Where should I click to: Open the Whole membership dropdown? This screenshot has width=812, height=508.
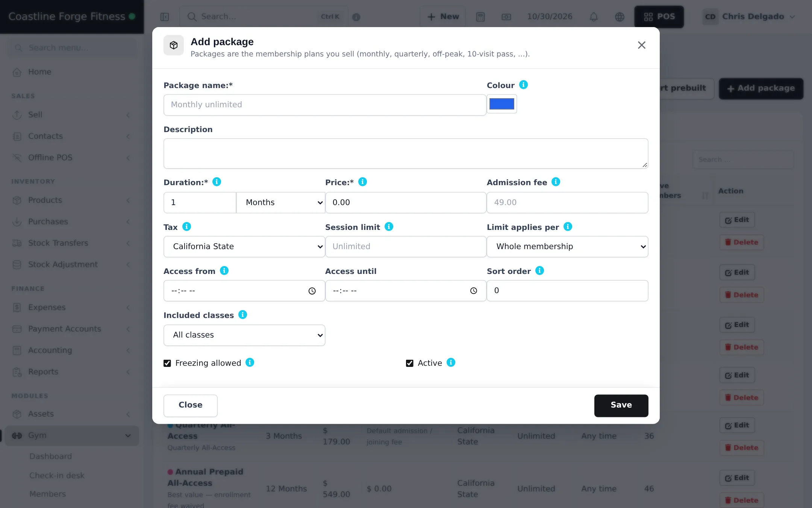pos(567,246)
